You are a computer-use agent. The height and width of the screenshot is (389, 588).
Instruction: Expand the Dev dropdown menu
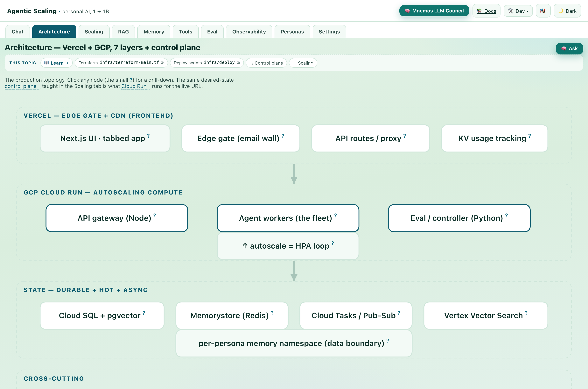[x=518, y=11]
